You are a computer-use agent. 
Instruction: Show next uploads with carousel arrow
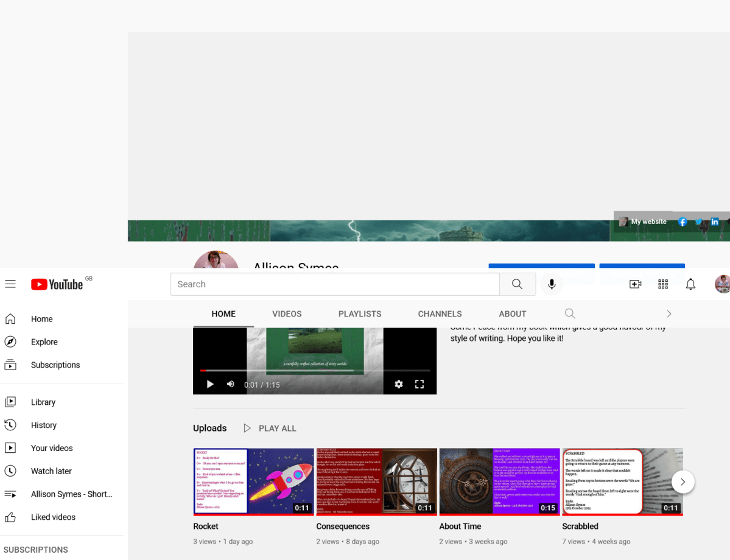[683, 481]
